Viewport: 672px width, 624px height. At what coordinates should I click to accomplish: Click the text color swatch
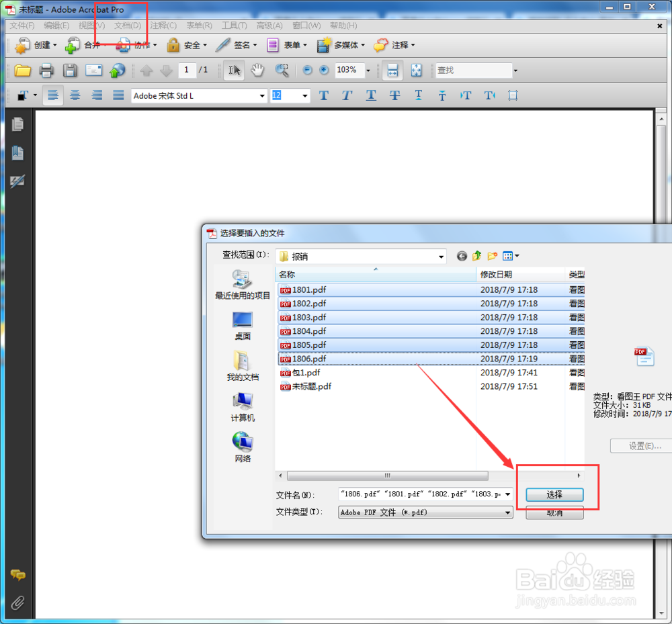tap(24, 95)
